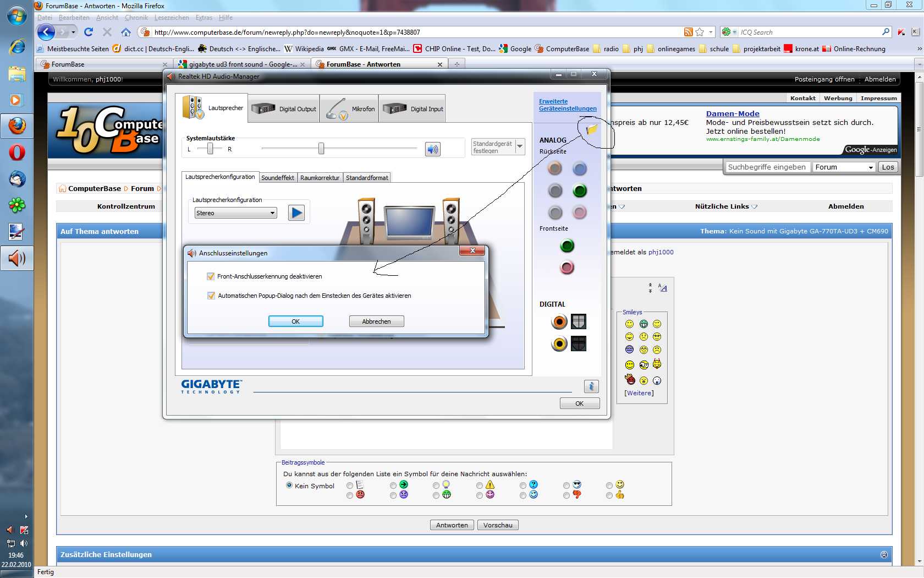Start the ICQ search with the magnifier
The height and width of the screenshot is (578, 924).
click(x=886, y=32)
